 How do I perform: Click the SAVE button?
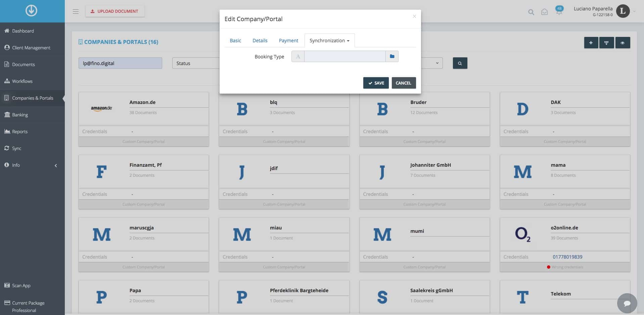pyautogui.click(x=376, y=83)
